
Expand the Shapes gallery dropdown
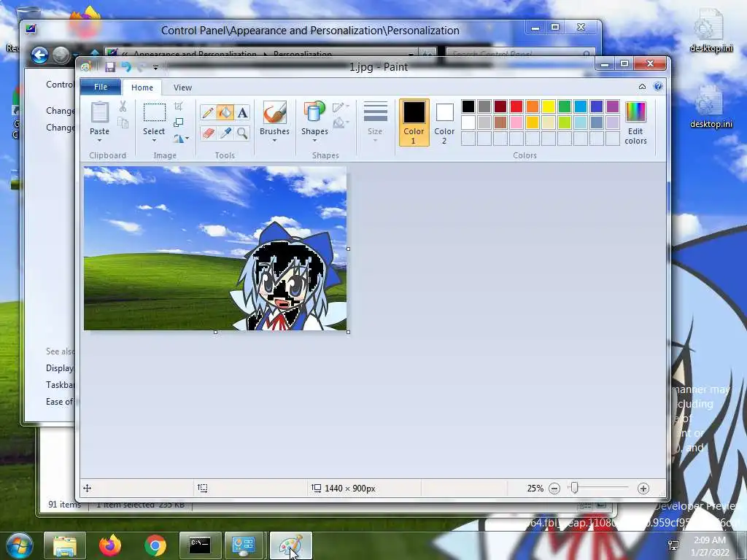[314, 141]
